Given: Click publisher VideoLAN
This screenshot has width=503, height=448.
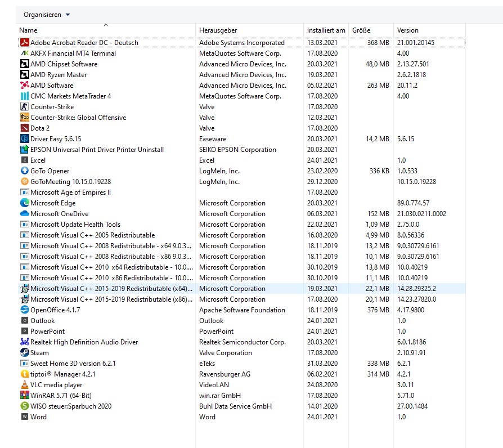Looking at the screenshot, I should point(214,385).
